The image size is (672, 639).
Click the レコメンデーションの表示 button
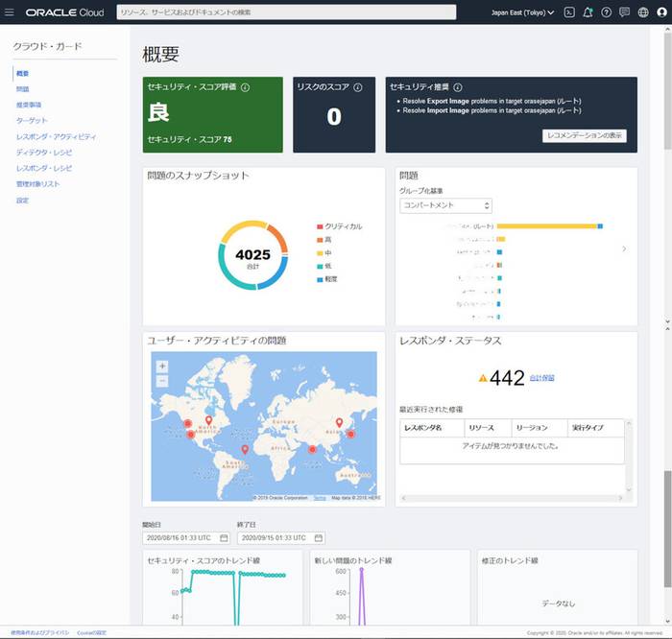click(584, 136)
